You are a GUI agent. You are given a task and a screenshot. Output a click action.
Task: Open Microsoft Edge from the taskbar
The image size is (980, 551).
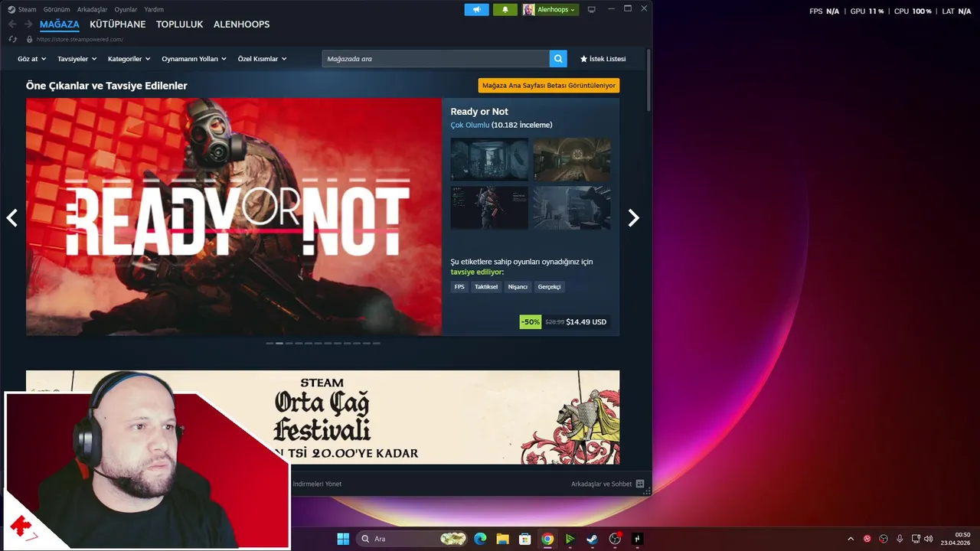[480, 539]
